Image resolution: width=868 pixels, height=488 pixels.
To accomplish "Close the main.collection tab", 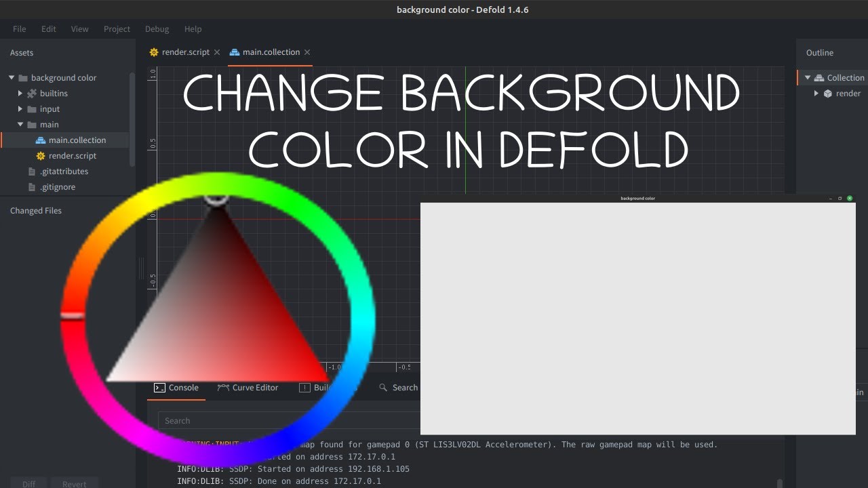I will click(x=307, y=52).
